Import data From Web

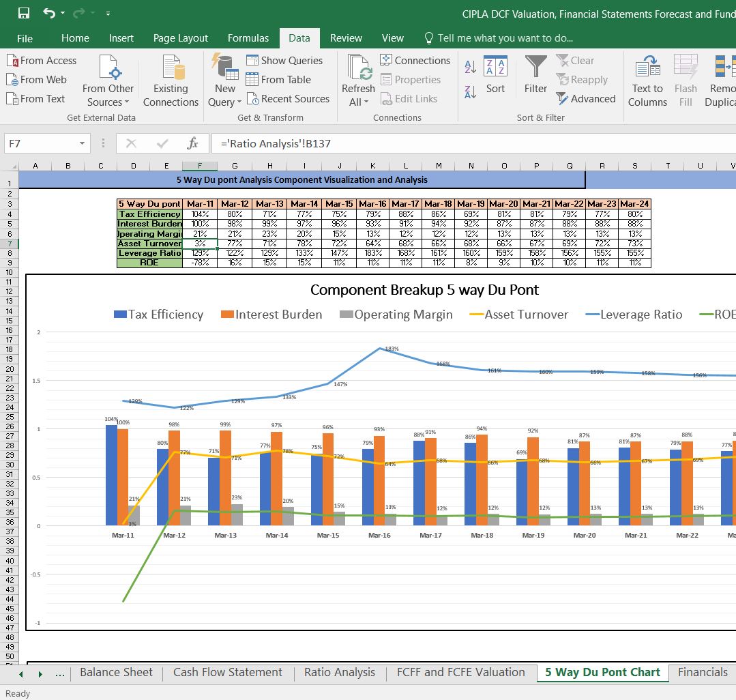click(x=37, y=80)
